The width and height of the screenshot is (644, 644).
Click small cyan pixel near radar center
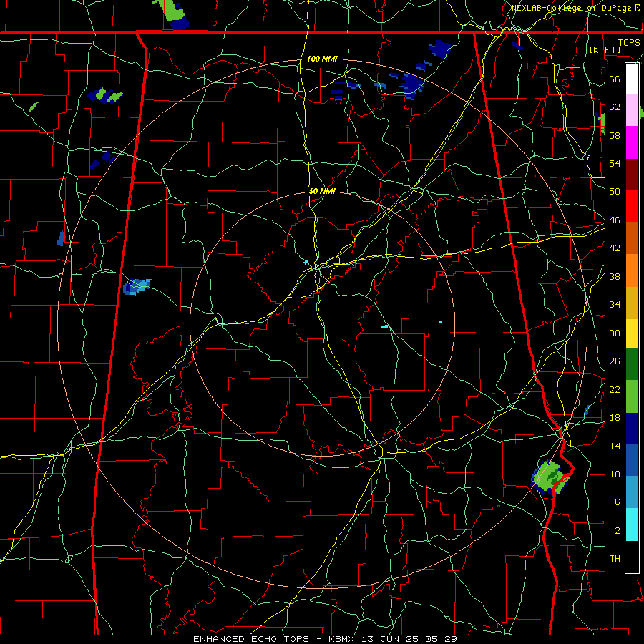coord(306,262)
